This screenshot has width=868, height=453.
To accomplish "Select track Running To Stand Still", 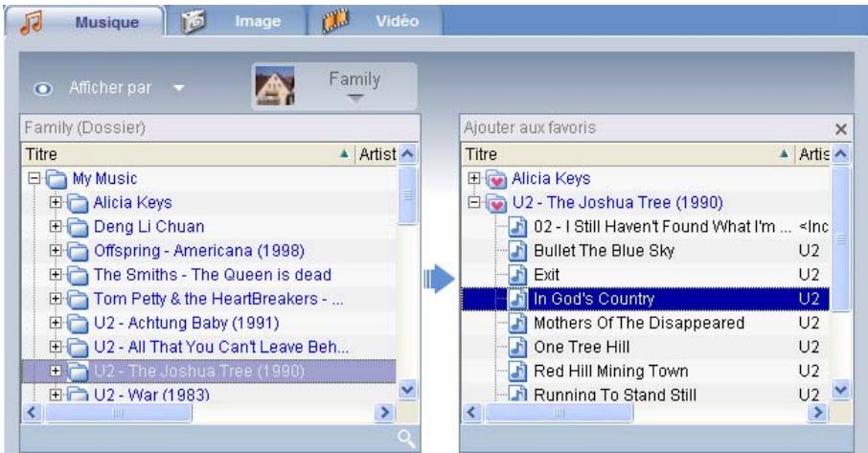I will coord(615,394).
